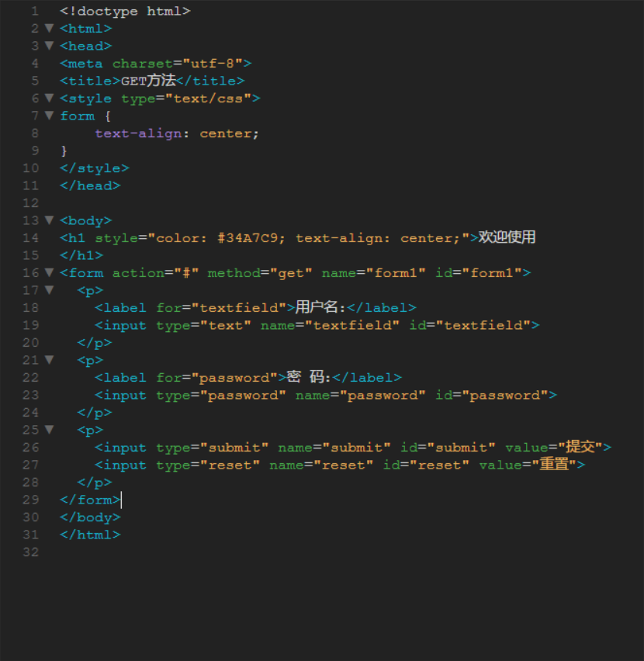Click line number 1 in the gutter
644x661 pixels.
click(35, 11)
